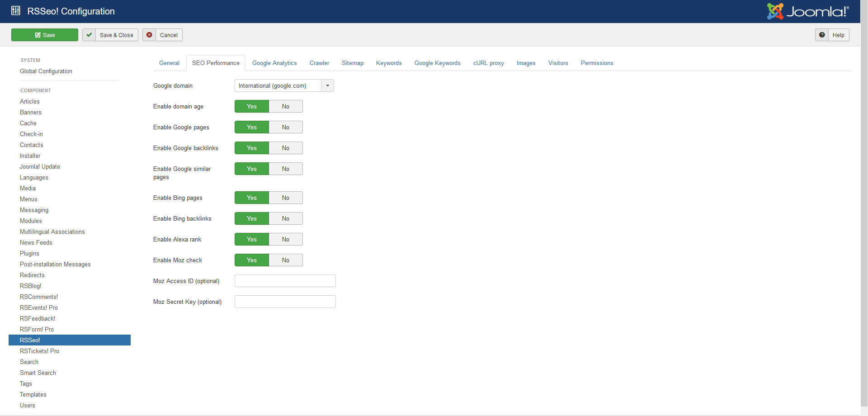Go to Banners in the sidebar

(31, 112)
